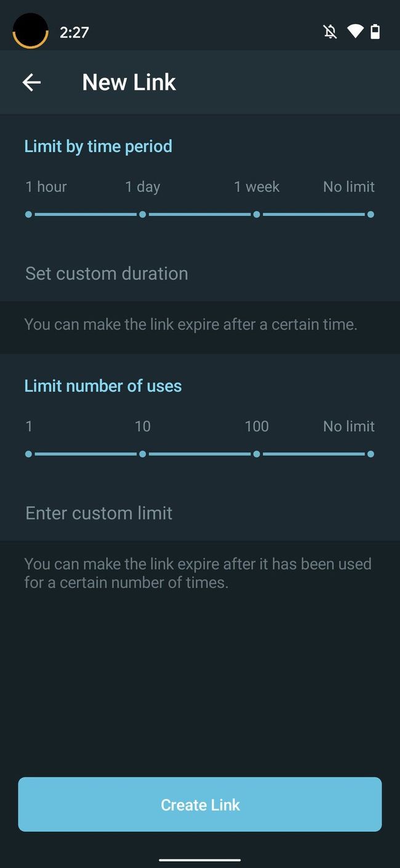400x868 pixels.
Task: Tap the battery status icon
Action: coord(375,31)
